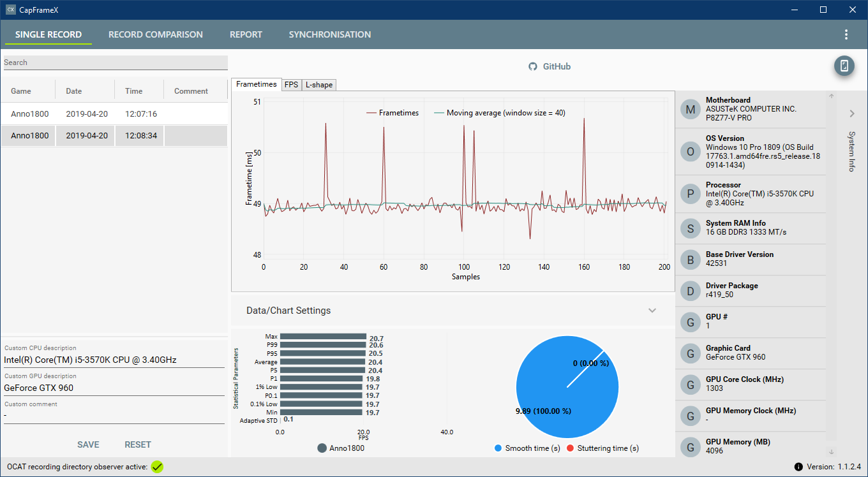Open the three-dot overflow menu
Viewport: 868px width, 477px height.
pos(846,34)
